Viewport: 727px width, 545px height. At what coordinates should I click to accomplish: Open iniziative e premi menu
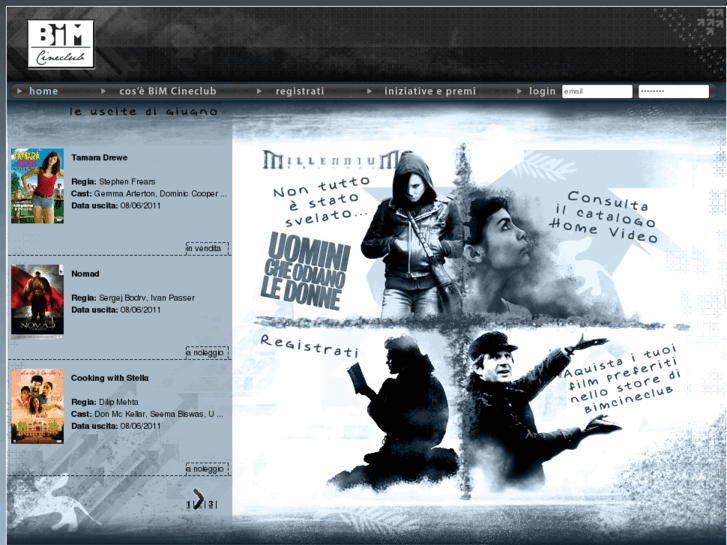[430, 91]
